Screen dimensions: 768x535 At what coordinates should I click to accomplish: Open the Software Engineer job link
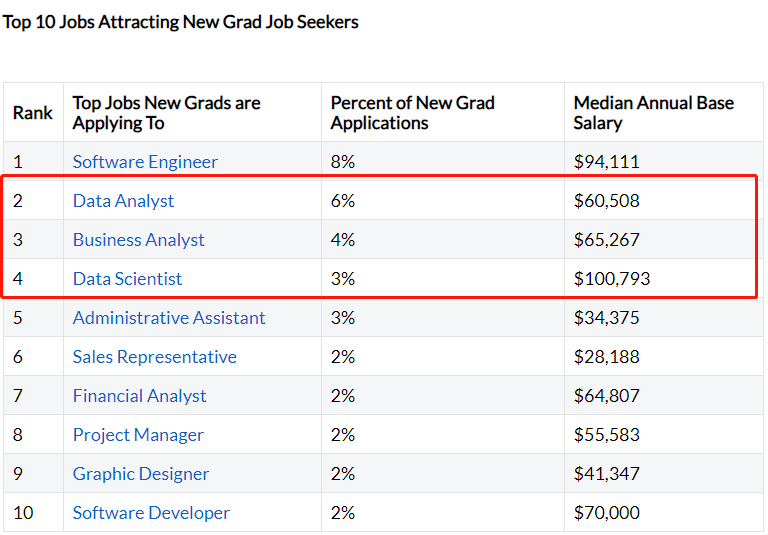click(145, 162)
